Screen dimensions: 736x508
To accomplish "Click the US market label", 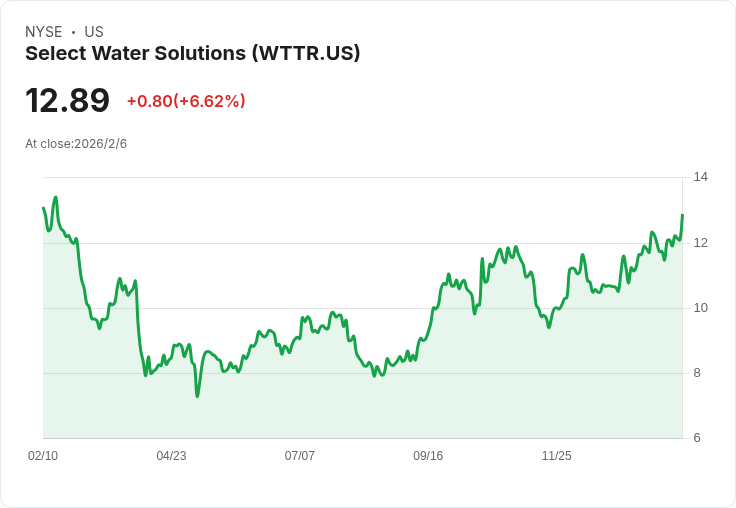I will tap(94, 31).
